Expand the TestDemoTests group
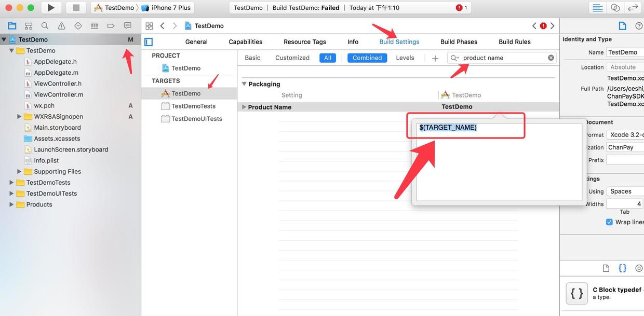 [x=11, y=183]
